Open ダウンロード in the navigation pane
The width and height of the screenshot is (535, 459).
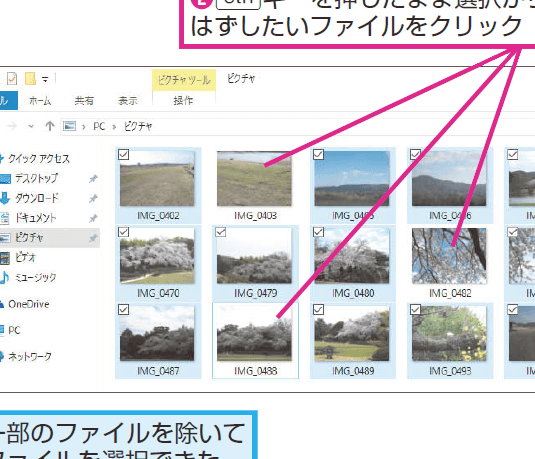[x=37, y=198]
